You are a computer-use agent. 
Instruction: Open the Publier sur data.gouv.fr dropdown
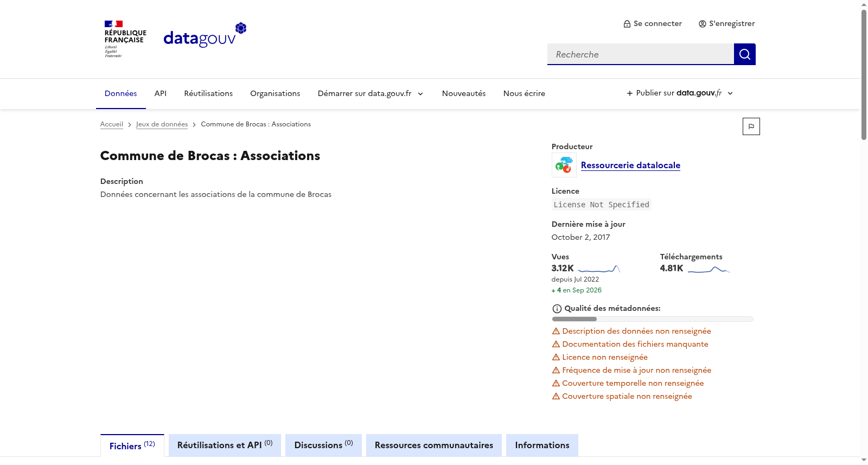pyautogui.click(x=680, y=93)
